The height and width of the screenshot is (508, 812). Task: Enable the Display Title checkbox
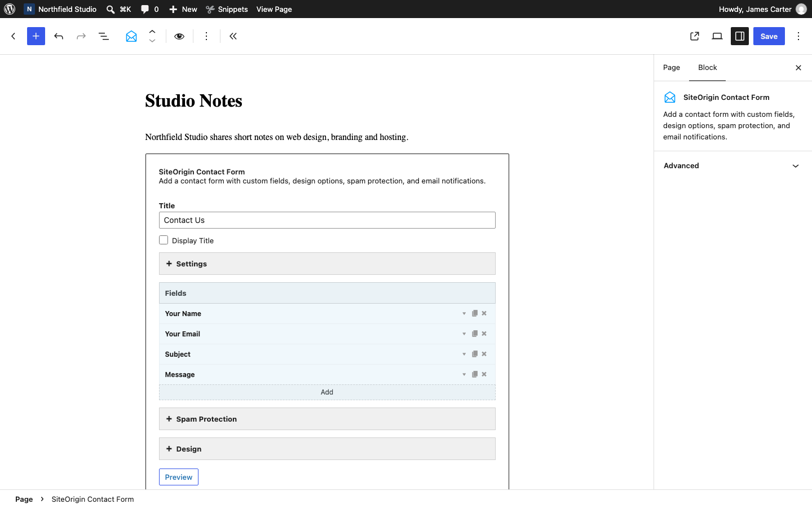point(164,240)
